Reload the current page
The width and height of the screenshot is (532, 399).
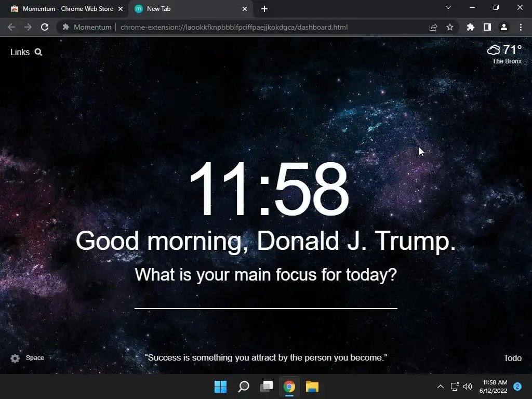coord(45,27)
